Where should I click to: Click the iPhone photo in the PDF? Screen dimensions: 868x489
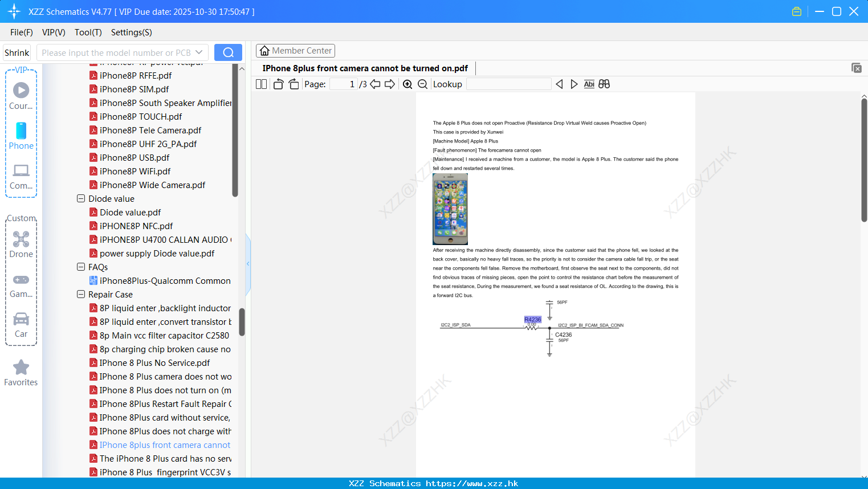[450, 209]
